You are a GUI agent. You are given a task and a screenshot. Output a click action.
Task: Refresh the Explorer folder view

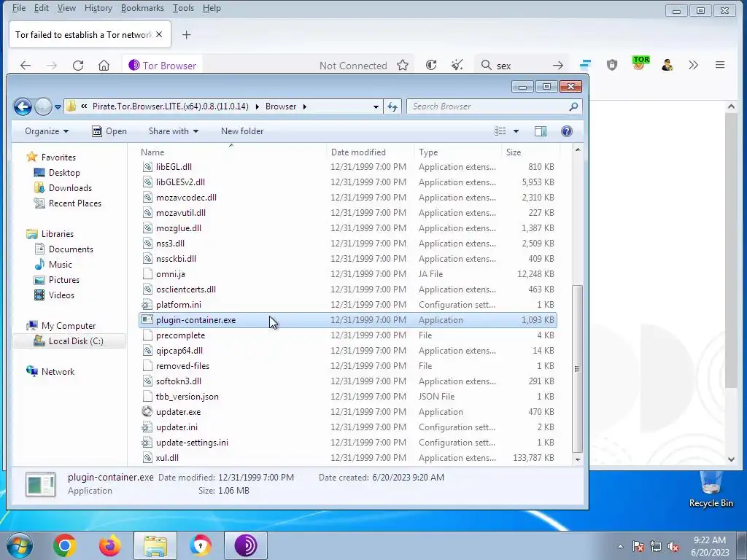point(392,106)
